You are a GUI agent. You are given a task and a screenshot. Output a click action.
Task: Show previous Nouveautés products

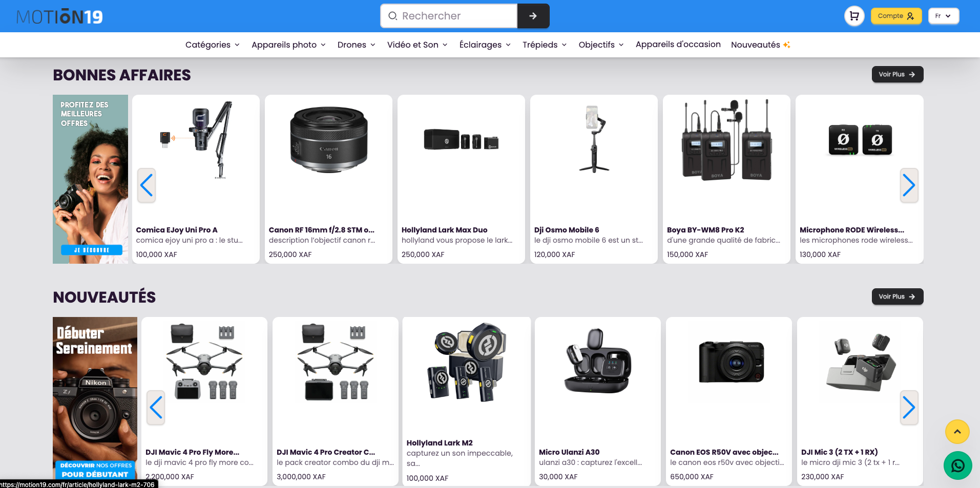[x=156, y=408]
